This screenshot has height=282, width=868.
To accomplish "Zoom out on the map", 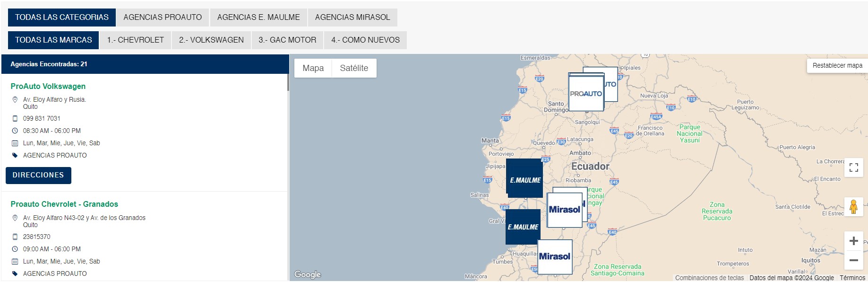I will tap(853, 260).
